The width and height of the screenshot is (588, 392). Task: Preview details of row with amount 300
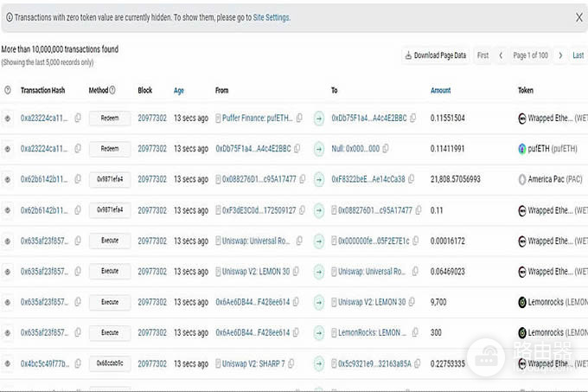coord(8,333)
